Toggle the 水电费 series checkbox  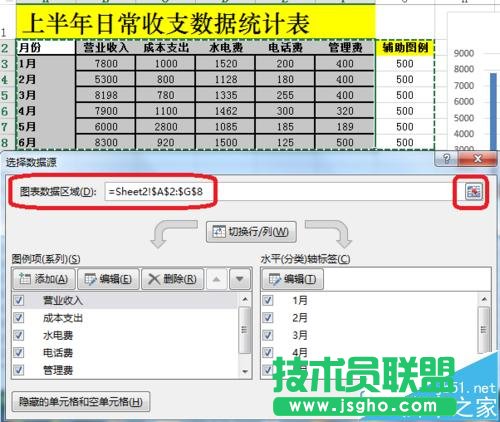point(19,335)
